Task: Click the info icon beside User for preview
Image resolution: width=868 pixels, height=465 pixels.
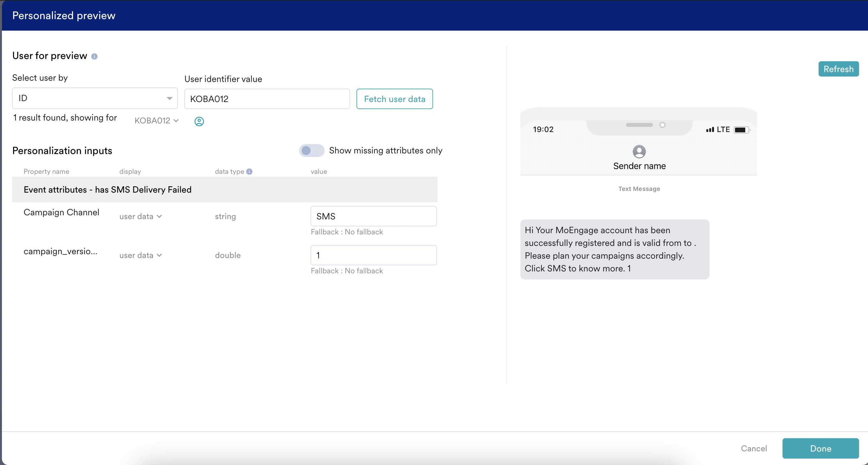Action: pyautogui.click(x=94, y=56)
